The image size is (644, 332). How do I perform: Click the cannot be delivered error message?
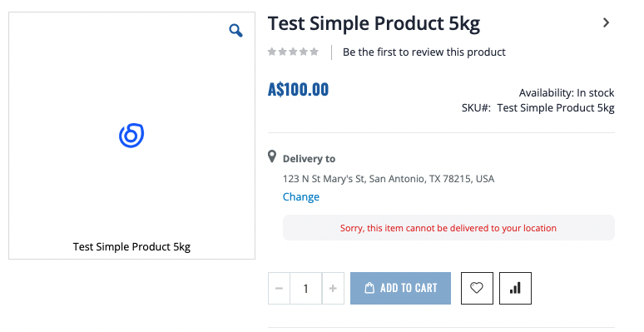tap(448, 228)
